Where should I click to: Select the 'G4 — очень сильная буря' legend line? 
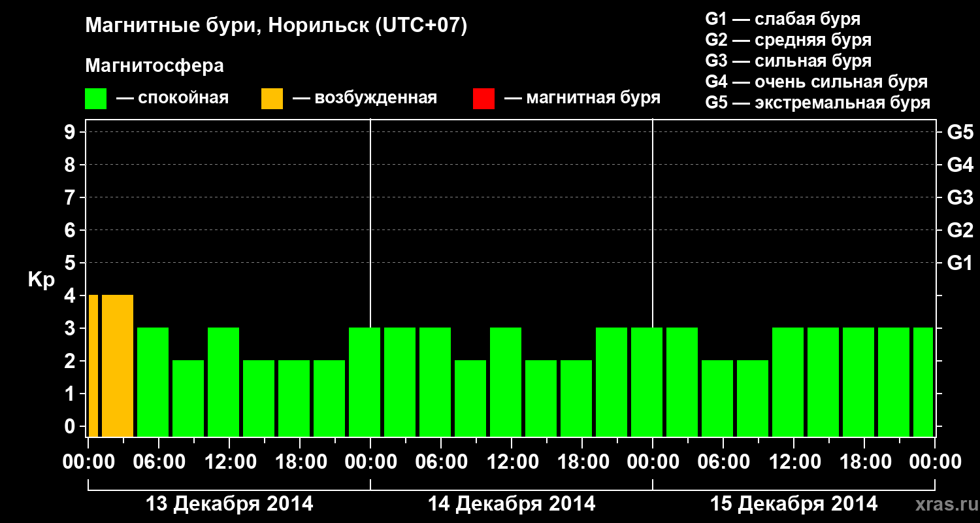[817, 82]
